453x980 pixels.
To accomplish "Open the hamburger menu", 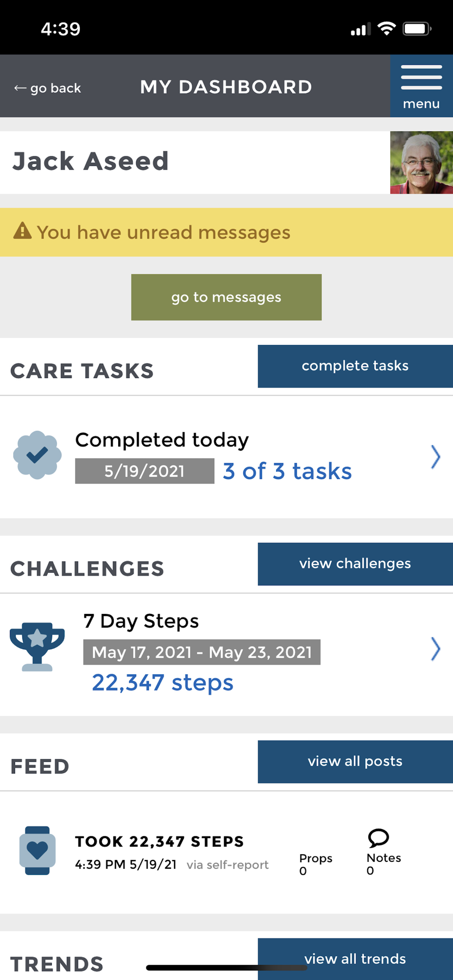I will click(421, 86).
